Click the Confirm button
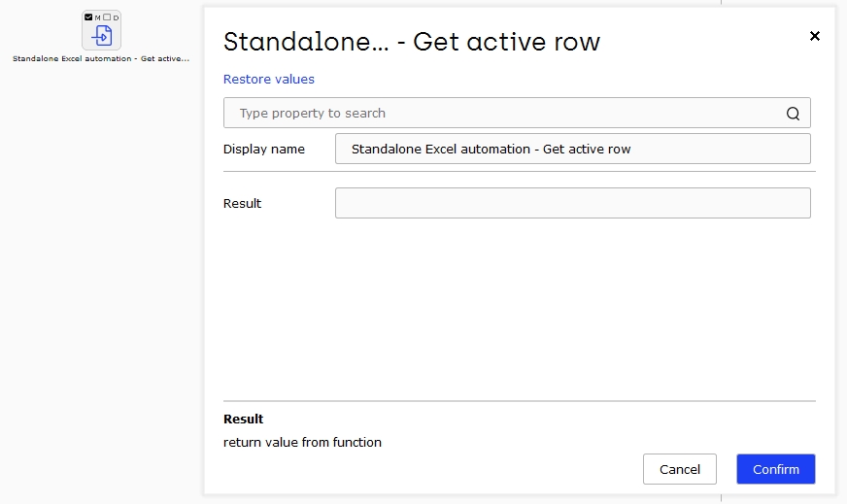 [776, 469]
